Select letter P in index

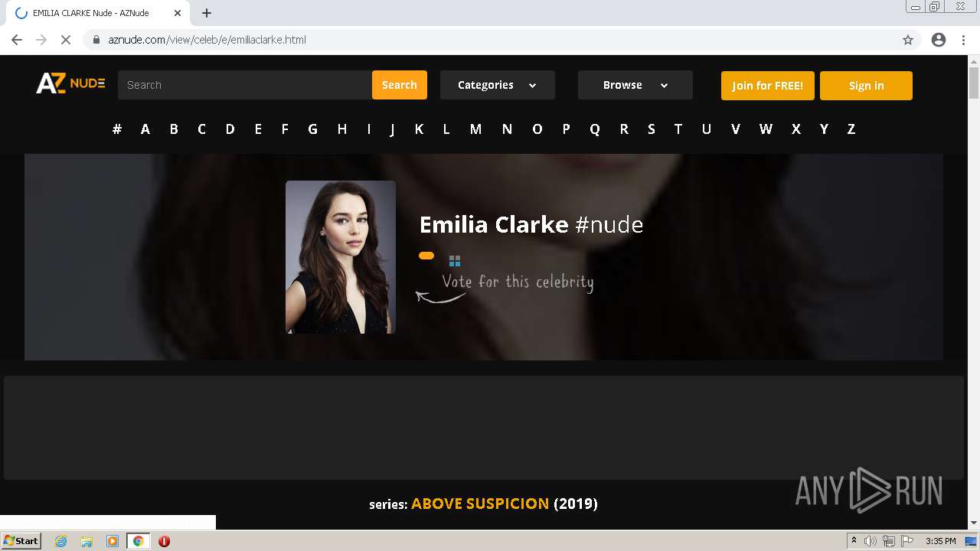566,129
